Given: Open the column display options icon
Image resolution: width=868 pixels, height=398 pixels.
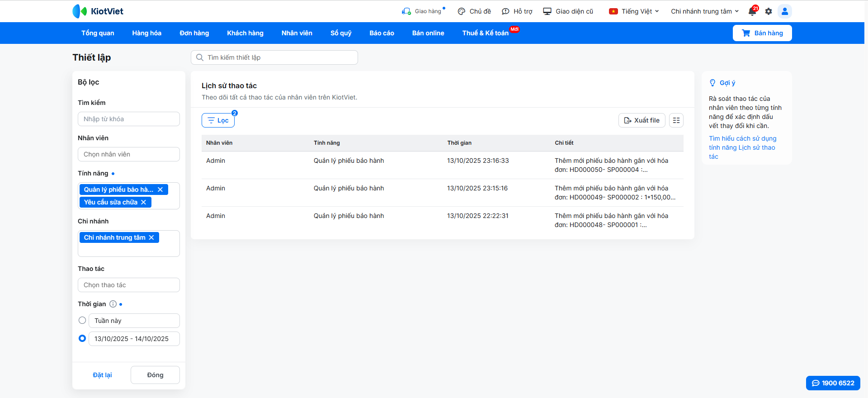Looking at the screenshot, I should point(676,120).
